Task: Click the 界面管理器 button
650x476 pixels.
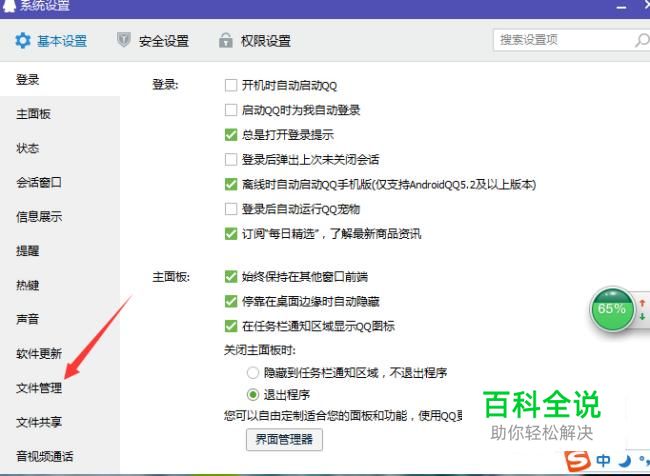Action: [284, 440]
